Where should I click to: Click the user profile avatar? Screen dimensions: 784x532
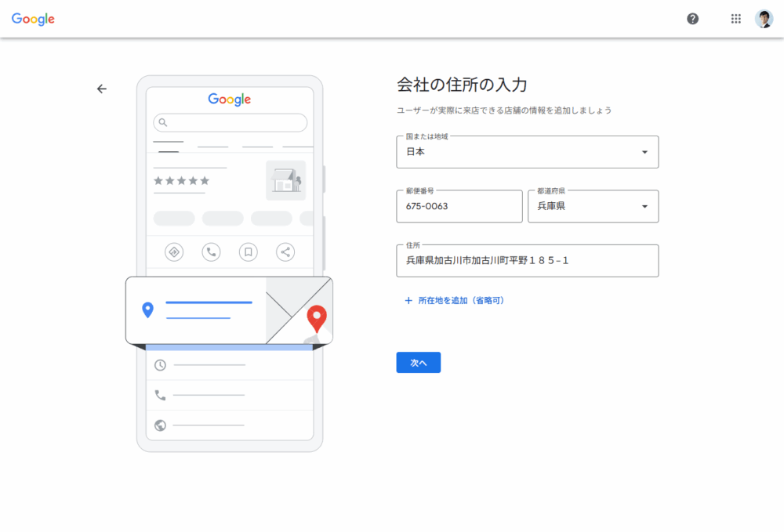point(764,19)
